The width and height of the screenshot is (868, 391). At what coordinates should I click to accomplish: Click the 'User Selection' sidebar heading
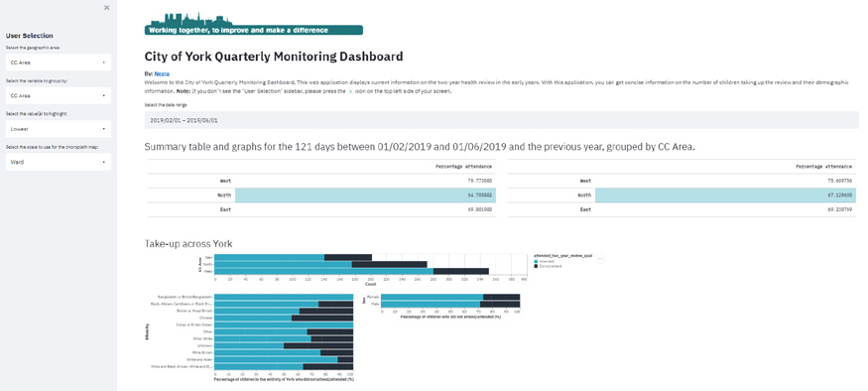click(x=30, y=36)
